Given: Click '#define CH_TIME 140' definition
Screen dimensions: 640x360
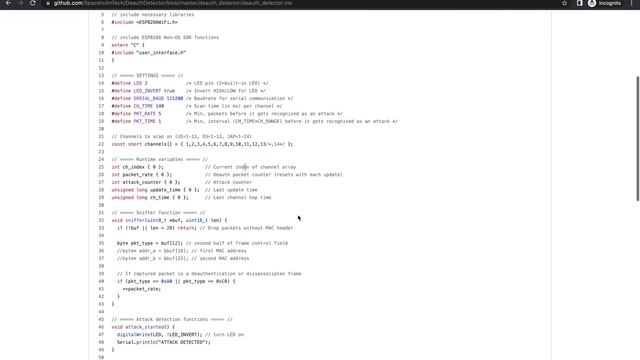Looking at the screenshot, I should 138,106.
